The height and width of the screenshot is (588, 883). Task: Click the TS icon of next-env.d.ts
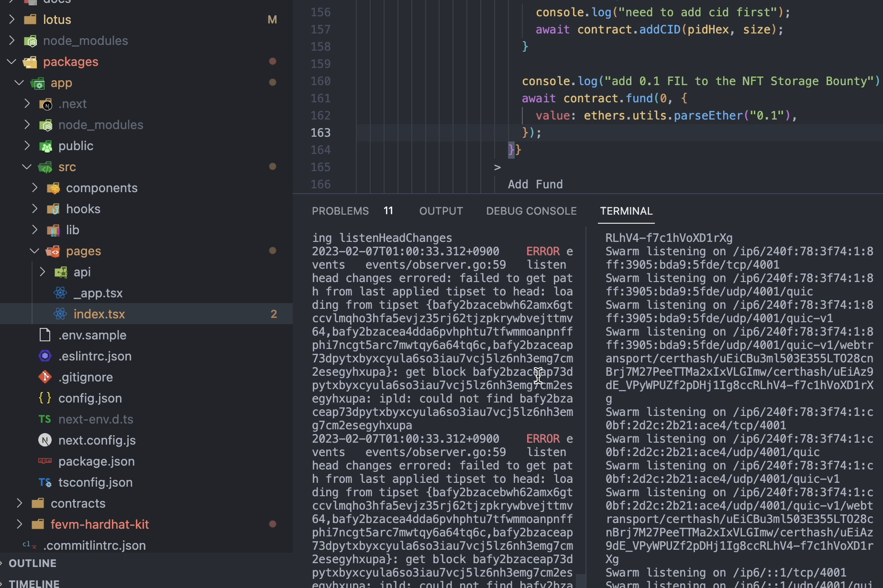(45, 419)
